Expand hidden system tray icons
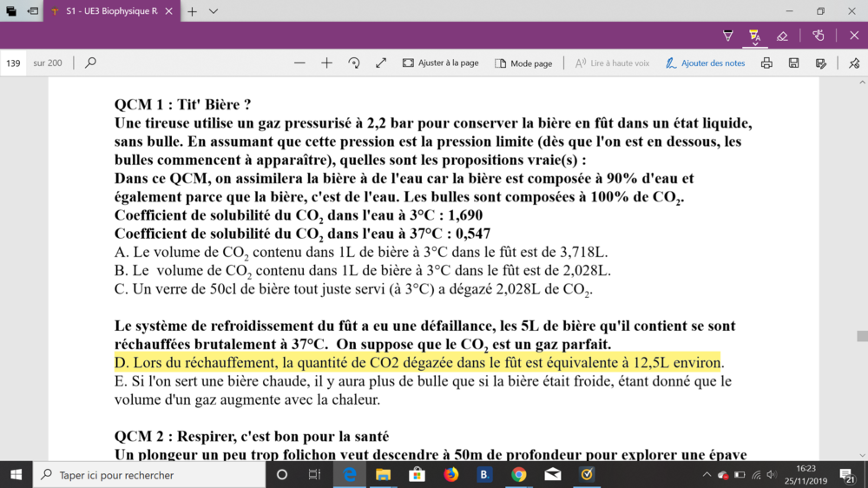This screenshot has height=488, width=868. click(707, 475)
